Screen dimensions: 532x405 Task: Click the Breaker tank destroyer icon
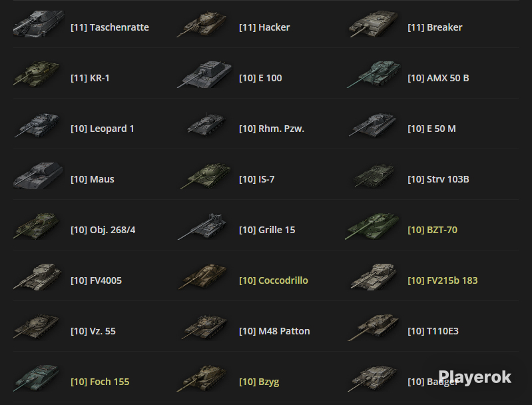pyautogui.click(x=373, y=24)
